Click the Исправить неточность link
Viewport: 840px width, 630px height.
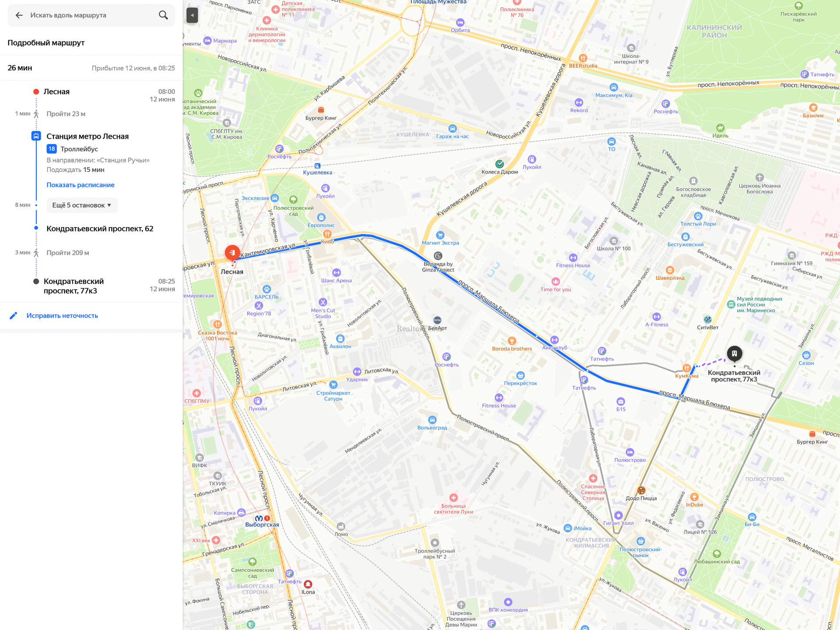(62, 315)
